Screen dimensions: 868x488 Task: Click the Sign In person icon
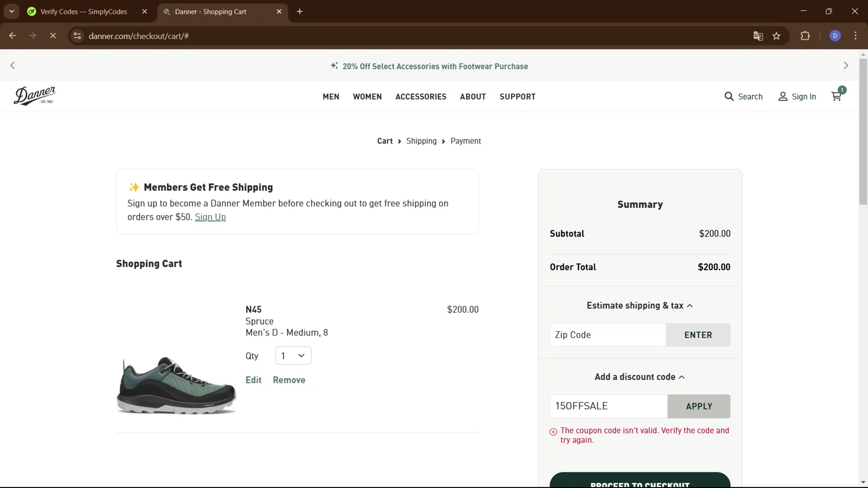click(x=783, y=97)
